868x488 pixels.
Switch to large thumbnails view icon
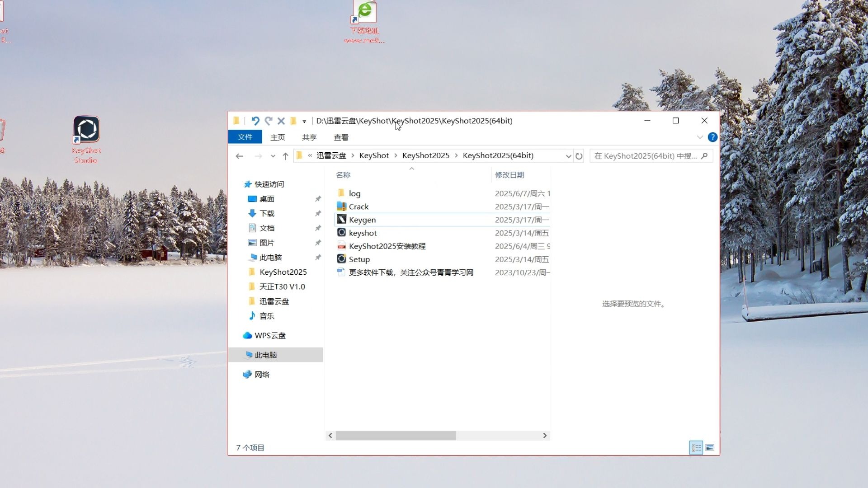click(x=710, y=448)
